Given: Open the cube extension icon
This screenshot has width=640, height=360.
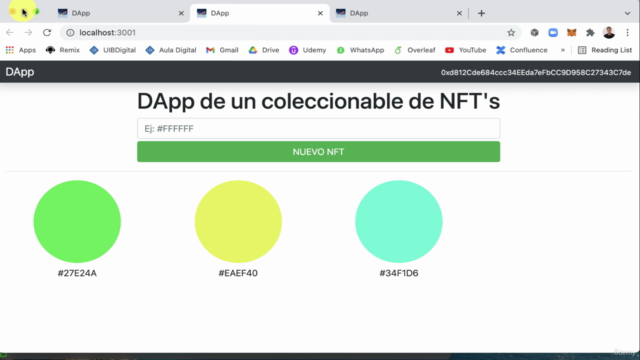Looking at the screenshot, I should click(x=534, y=33).
